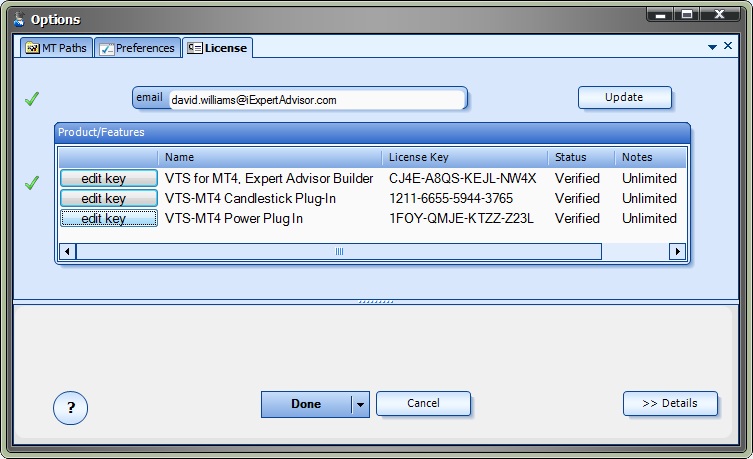The height and width of the screenshot is (459, 753).
Task: Click the horizontal scrollbar thumb
Action: click(x=339, y=251)
